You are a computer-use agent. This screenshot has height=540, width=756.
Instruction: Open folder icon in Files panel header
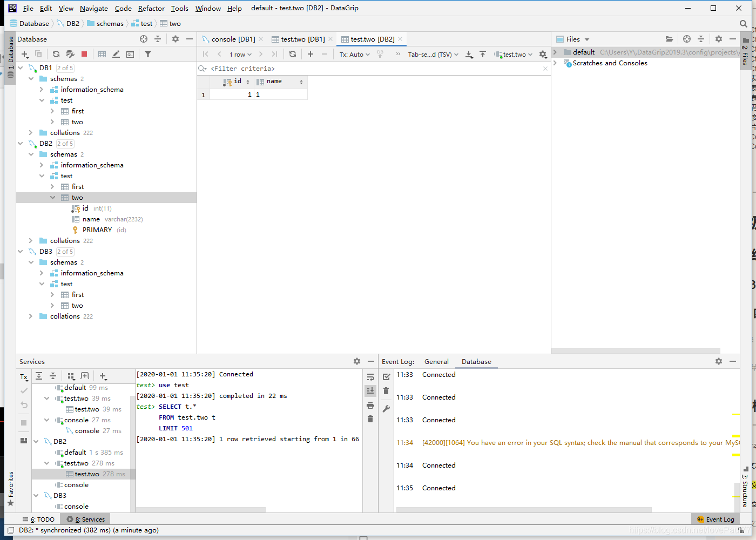tap(669, 39)
